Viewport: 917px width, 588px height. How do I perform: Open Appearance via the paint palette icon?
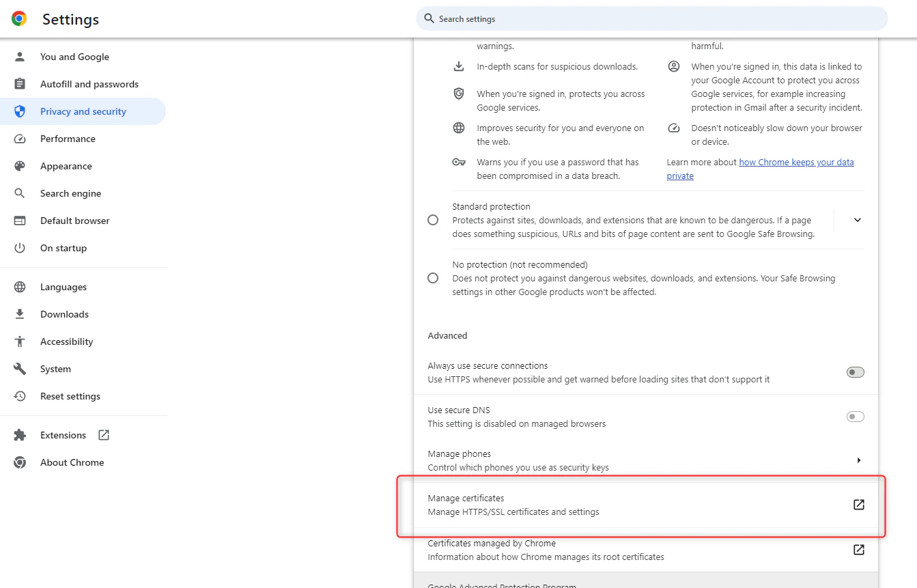[x=19, y=166]
